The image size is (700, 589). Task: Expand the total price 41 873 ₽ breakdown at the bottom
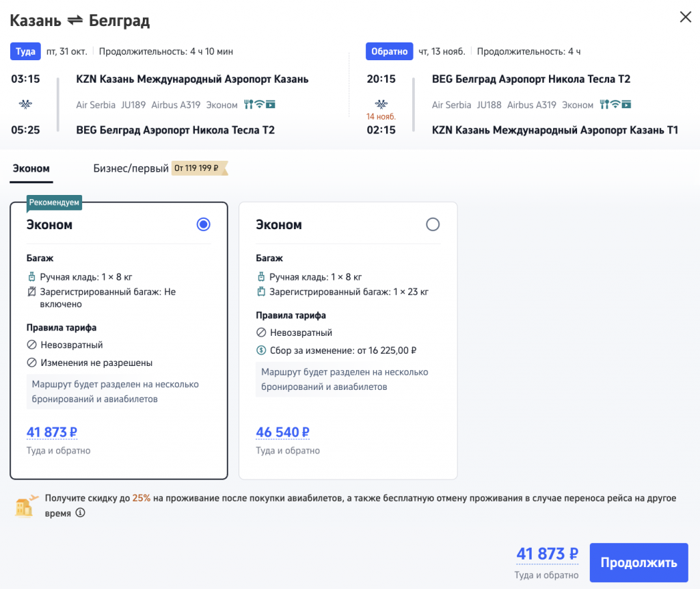coord(547,554)
